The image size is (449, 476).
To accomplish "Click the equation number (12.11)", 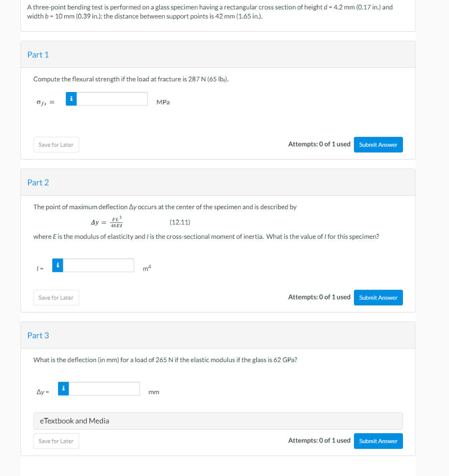I will pyautogui.click(x=180, y=222).
